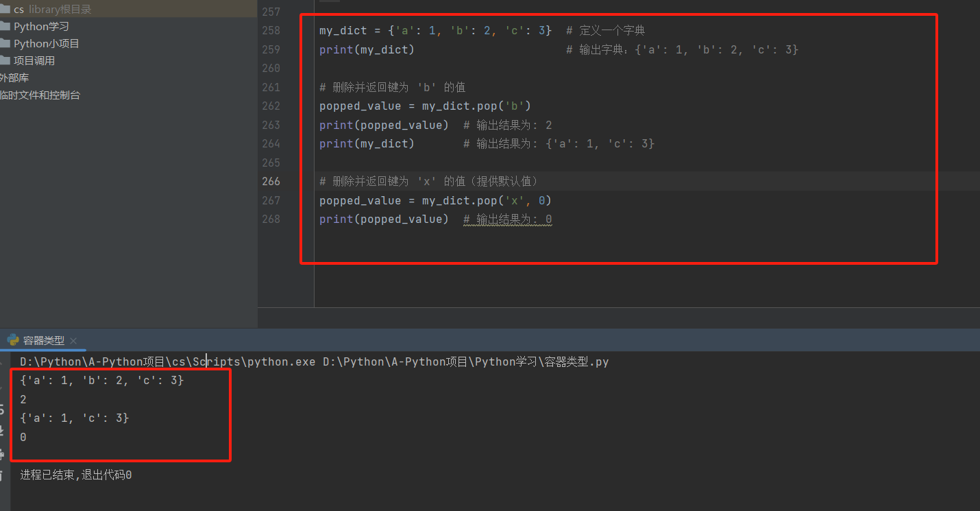Click the code my_dict.pop('b') on line 262
This screenshot has height=511, width=980.
tap(476, 106)
